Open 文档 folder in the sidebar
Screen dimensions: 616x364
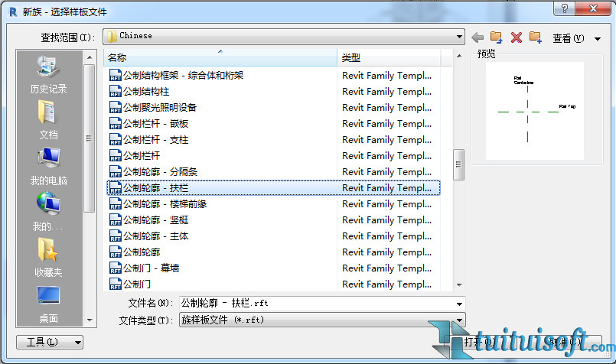(x=49, y=120)
